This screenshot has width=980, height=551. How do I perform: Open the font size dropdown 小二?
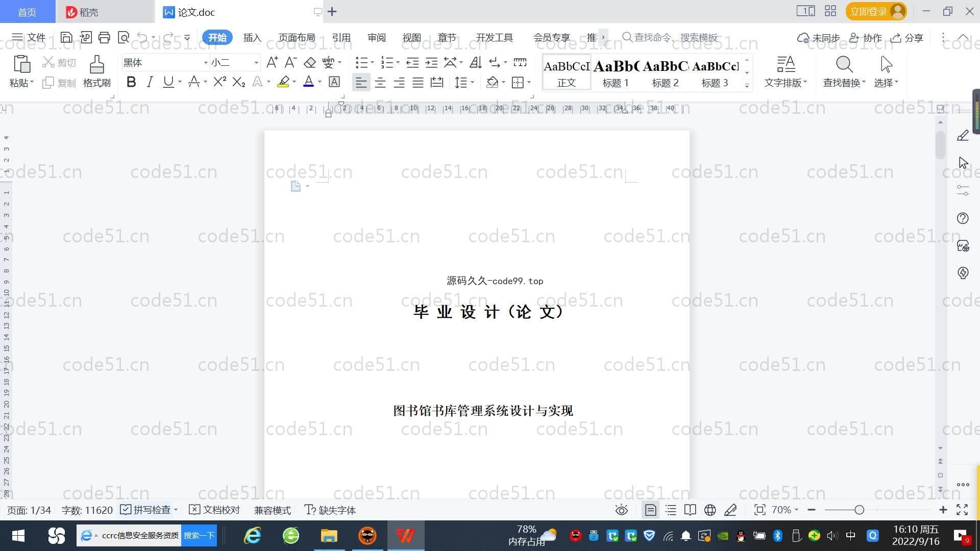coord(256,62)
